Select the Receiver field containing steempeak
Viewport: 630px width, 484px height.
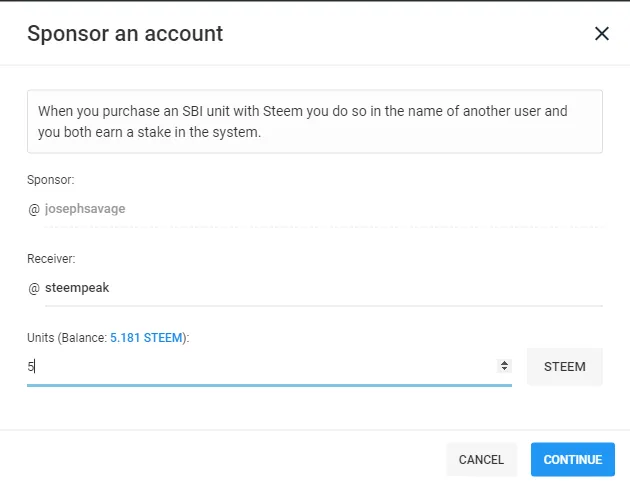tap(320, 288)
